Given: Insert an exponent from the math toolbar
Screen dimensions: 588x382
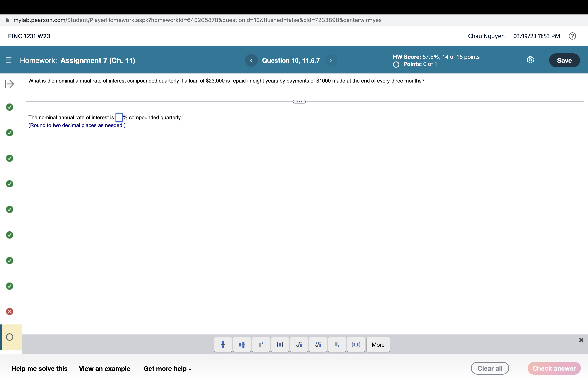Looking at the screenshot, I should [x=261, y=344].
